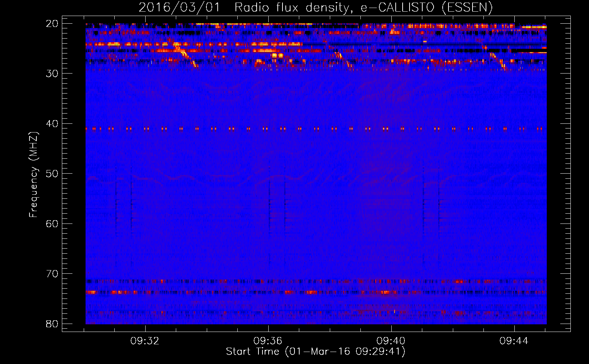Click the 'Frequency (MHZ)' axis label
This screenshot has height=364, width=589.
click(33, 174)
